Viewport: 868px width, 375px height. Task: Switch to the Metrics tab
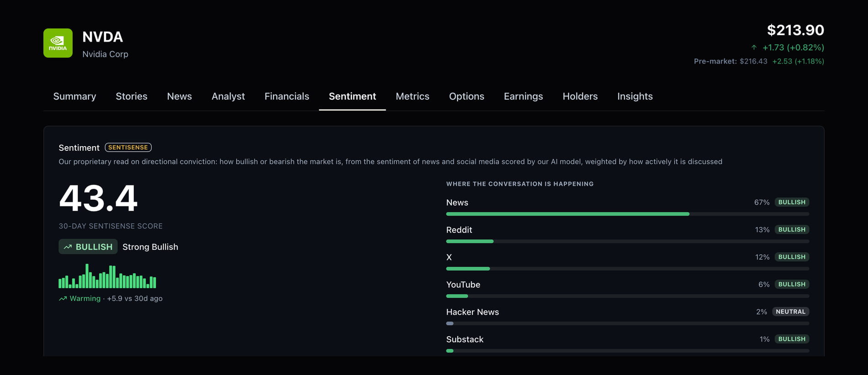pyautogui.click(x=413, y=96)
